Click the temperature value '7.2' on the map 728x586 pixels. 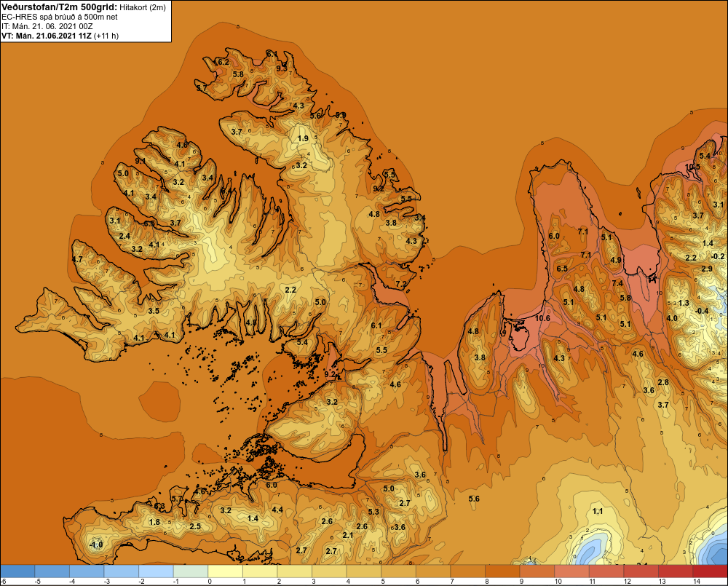pyautogui.click(x=401, y=284)
